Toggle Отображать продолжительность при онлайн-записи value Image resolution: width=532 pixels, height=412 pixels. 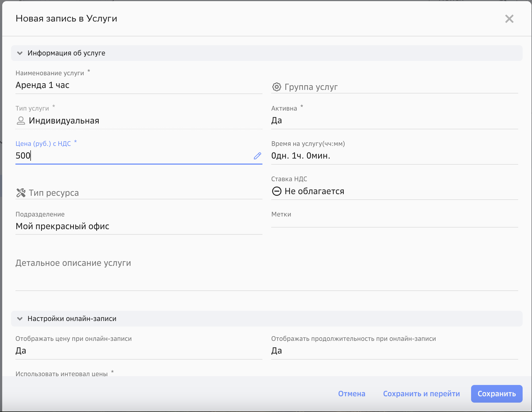(x=394, y=351)
